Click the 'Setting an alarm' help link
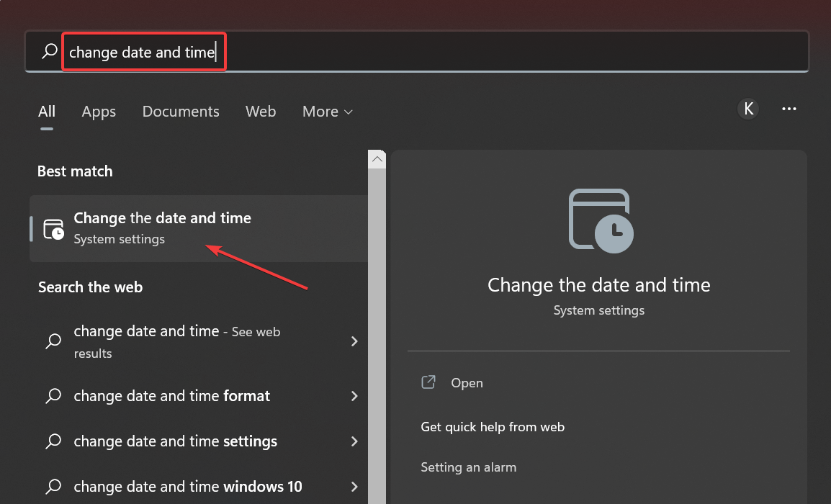The width and height of the screenshot is (831, 504). click(x=469, y=467)
